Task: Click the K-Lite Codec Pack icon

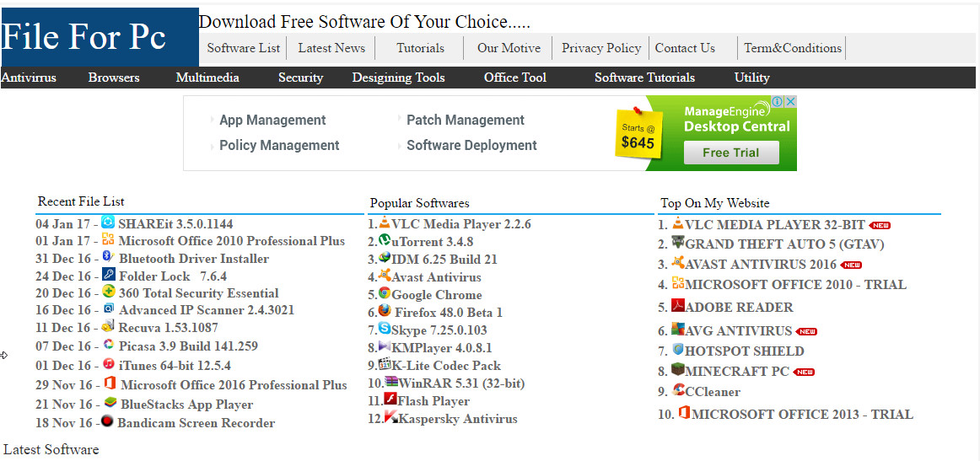Action: coord(385,363)
